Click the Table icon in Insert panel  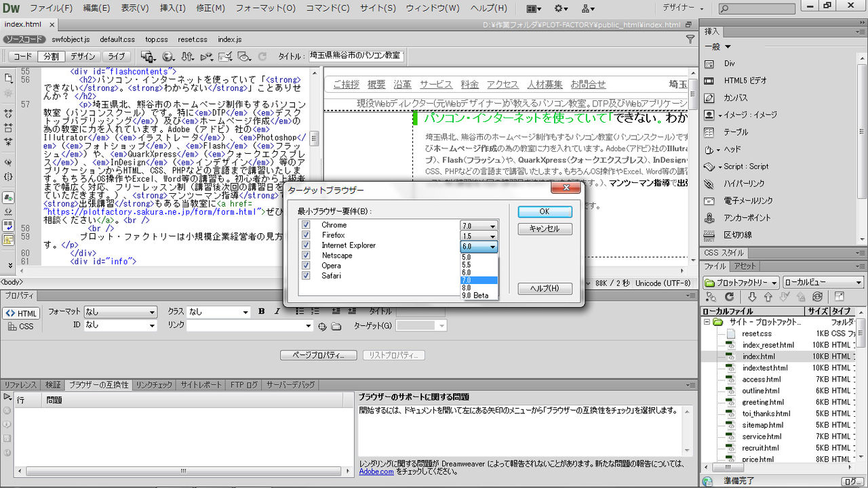[709, 132]
